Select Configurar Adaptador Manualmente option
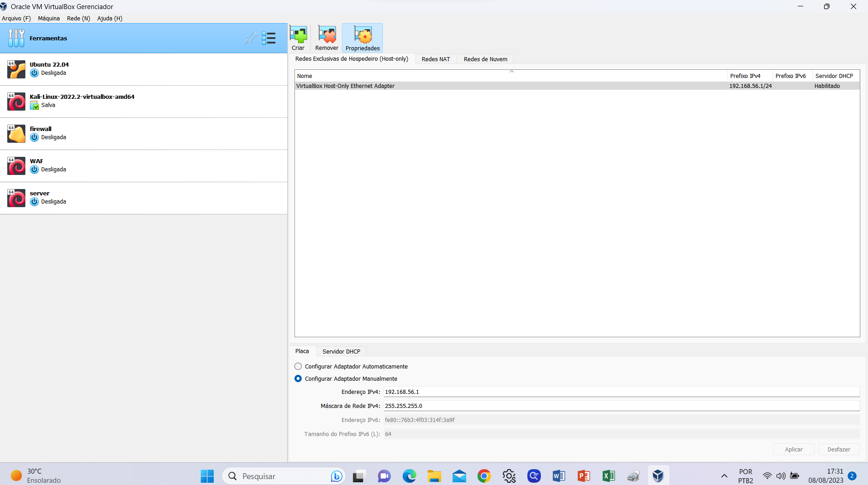868x485 pixels. pos(346,378)
